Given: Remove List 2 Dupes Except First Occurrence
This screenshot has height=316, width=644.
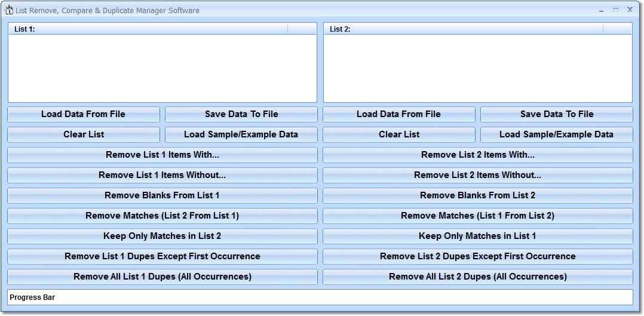Looking at the screenshot, I should tap(478, 256).
